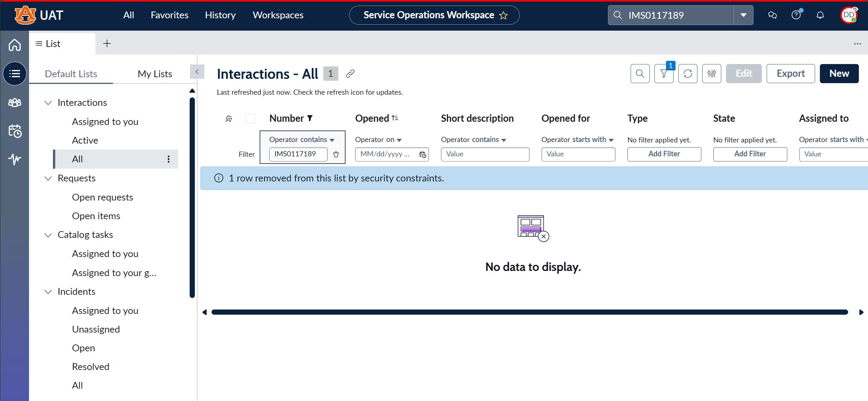Open the Workspaces menu

pos(278,15)
